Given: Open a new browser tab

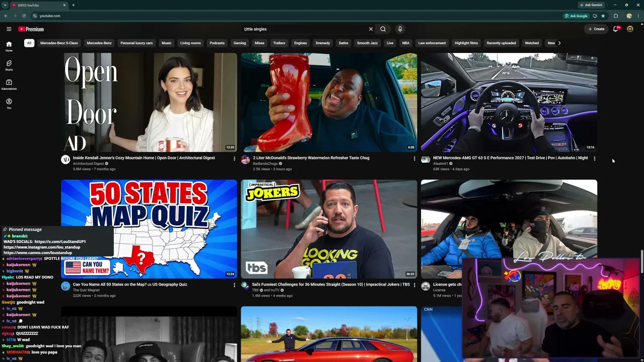Looking at the screenshot, I should 73,5.
